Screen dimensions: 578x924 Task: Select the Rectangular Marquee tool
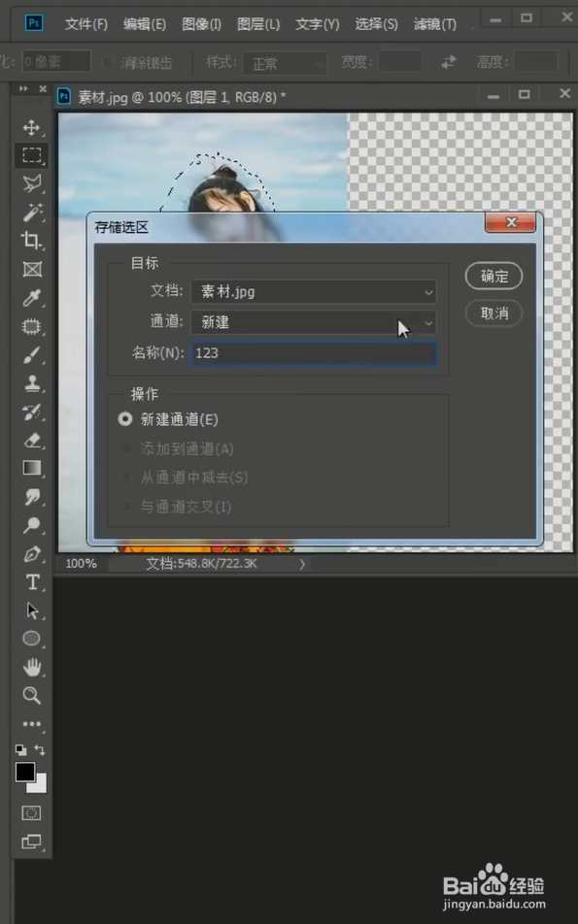[31, 155]
